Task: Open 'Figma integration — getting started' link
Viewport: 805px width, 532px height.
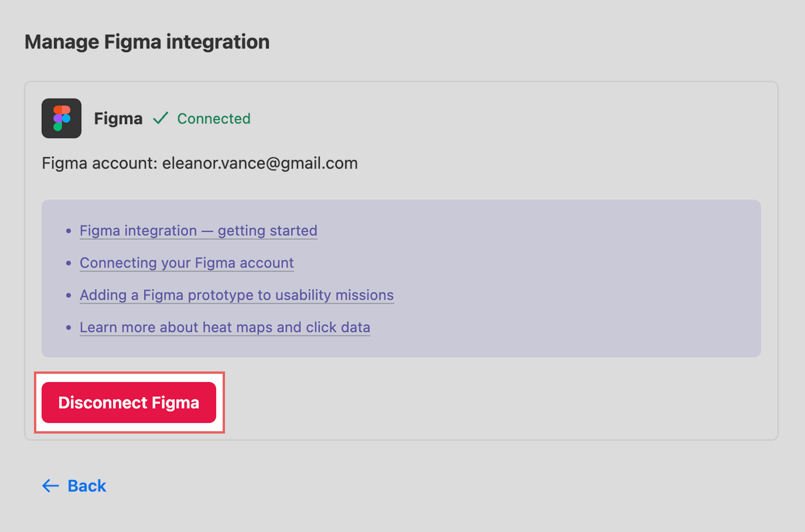Action: [198, 231]
